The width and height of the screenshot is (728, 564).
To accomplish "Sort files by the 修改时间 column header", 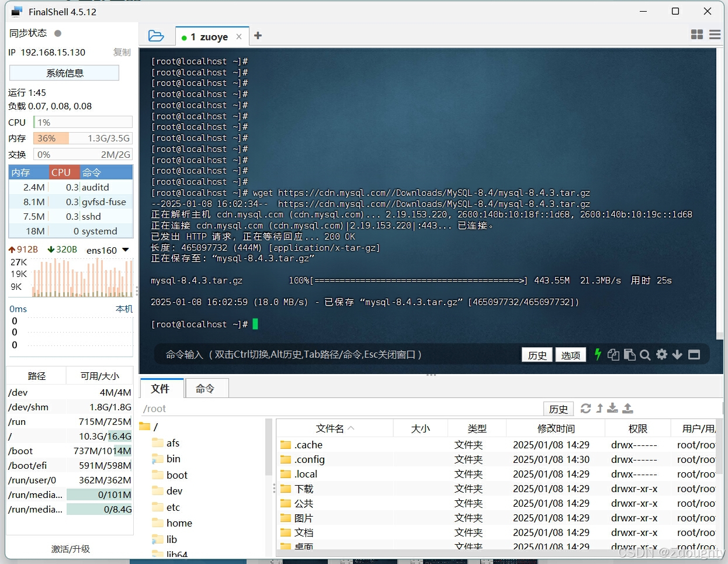I will [x=556, y=428].
